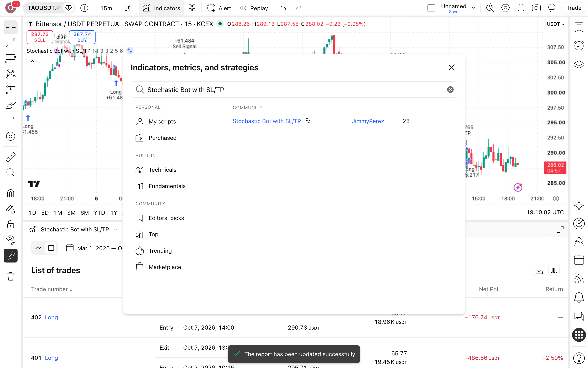The image size is (588, 368).
Task: Expand the Stochastic Bot strategy name dropdown
Action: (115, 230)
